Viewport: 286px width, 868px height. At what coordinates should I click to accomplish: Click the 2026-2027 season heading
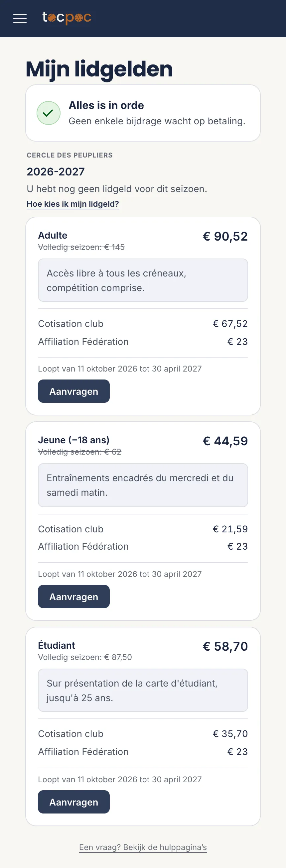tap(56, 171)
